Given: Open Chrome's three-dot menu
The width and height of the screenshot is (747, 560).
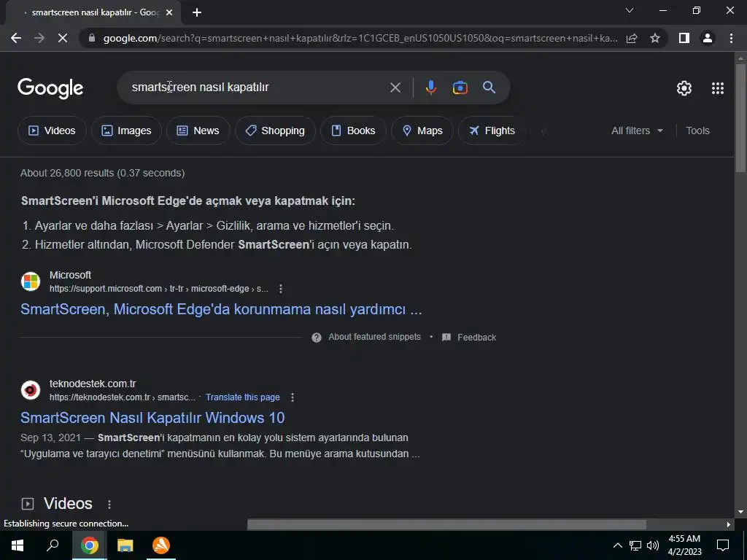Looking at the screenshot, I should (x=731, y=38).
